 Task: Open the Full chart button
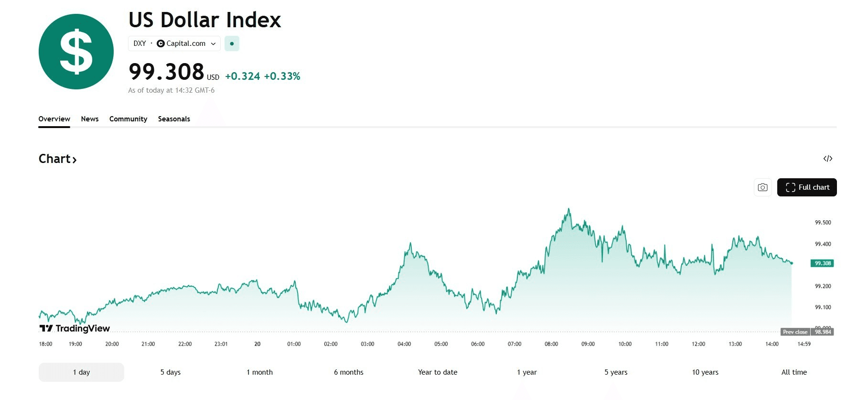click(x=807, y=187)
